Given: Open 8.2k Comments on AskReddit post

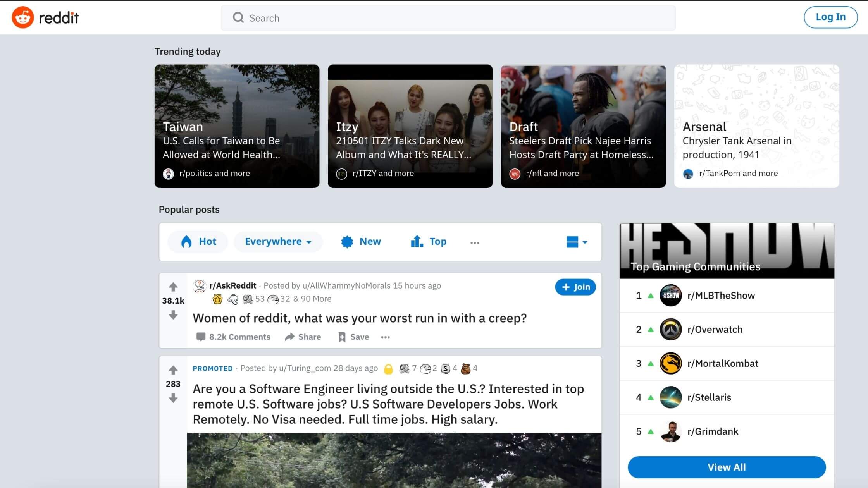Looking at the screenshot, I should click(233, 337).
